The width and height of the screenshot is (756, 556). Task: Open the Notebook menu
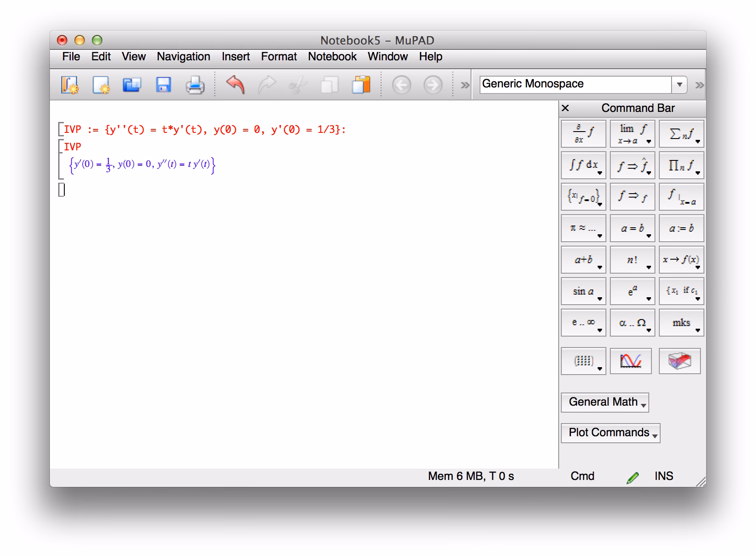(332, 56)
